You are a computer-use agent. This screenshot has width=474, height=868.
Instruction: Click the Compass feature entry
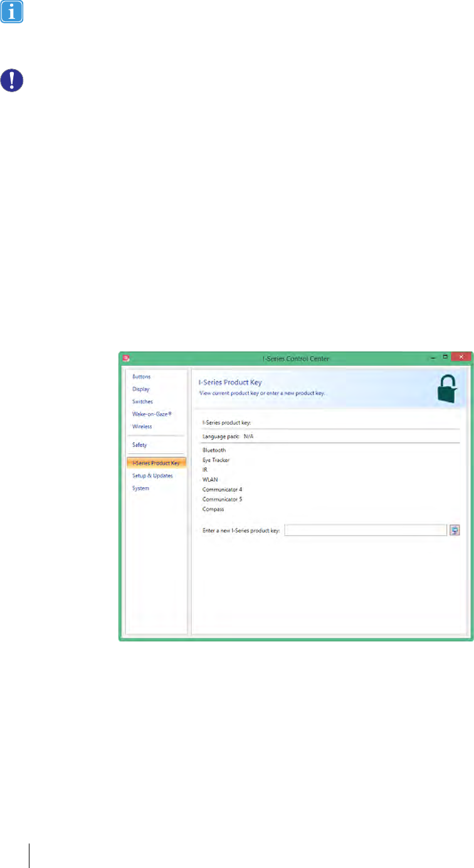point(213,509)
